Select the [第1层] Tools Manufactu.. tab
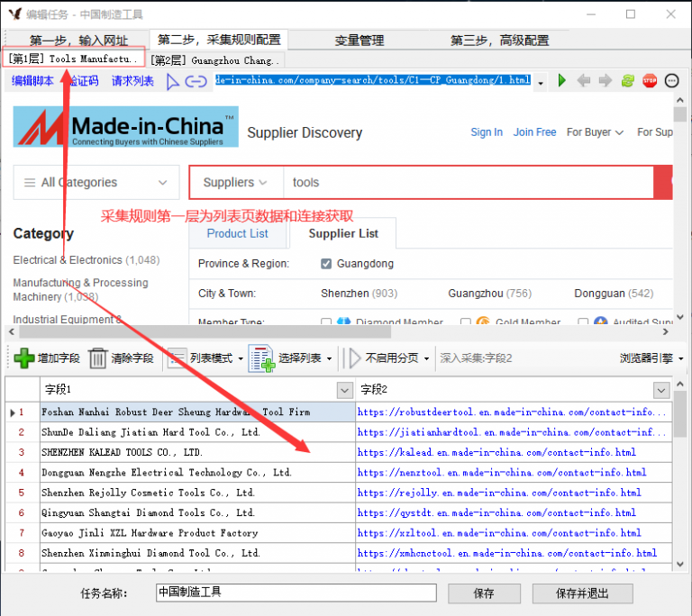Viewport: 692px width, 616px height. (x=73, y=59)
